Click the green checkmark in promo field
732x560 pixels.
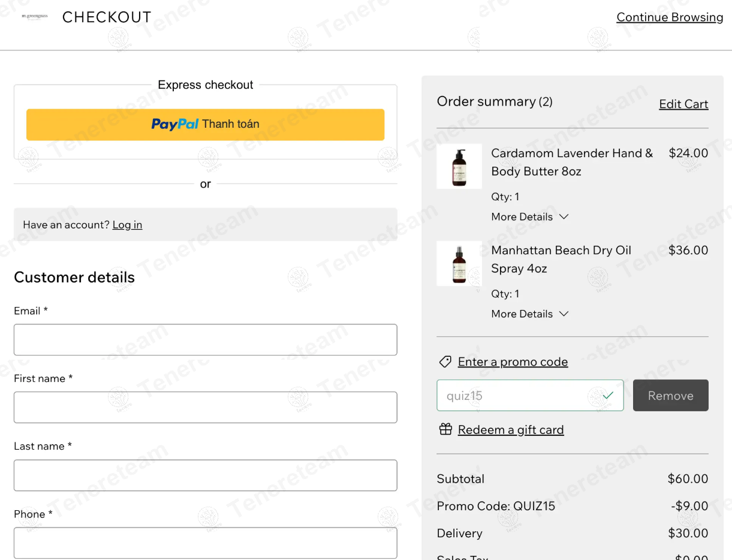pos(608,396)
